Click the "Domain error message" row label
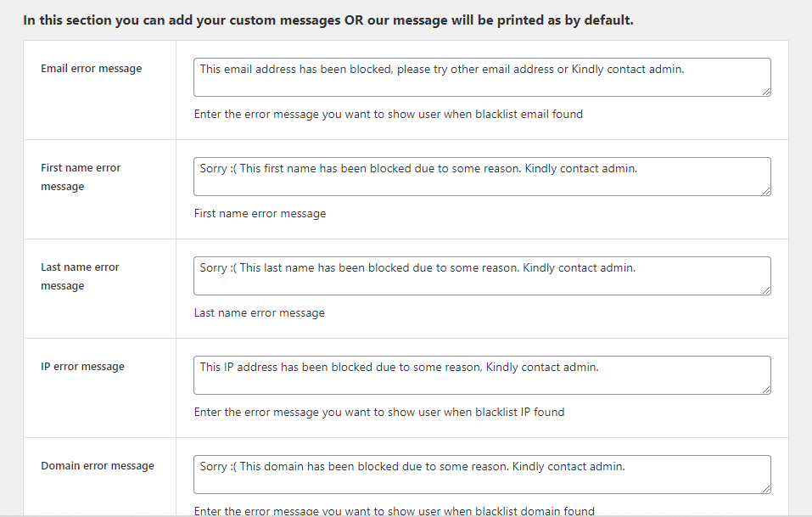 click(x=98, y=466)
